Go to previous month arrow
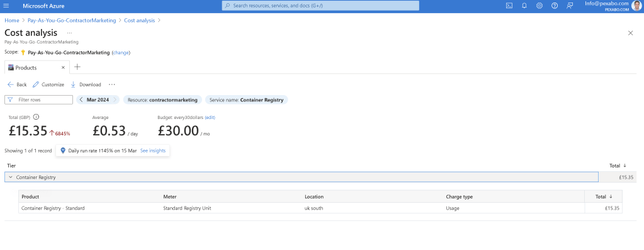644x250 pixels. coord(81,99)
